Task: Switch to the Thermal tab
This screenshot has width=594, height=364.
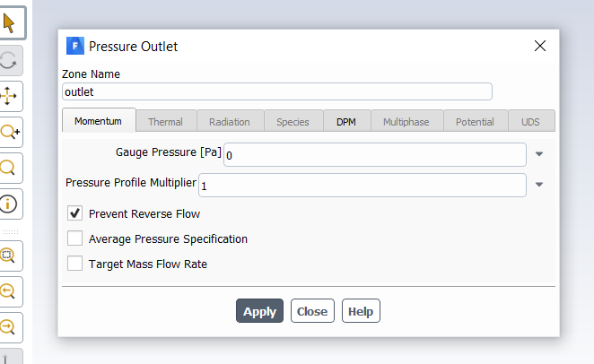Action: (x=165, y=121)
